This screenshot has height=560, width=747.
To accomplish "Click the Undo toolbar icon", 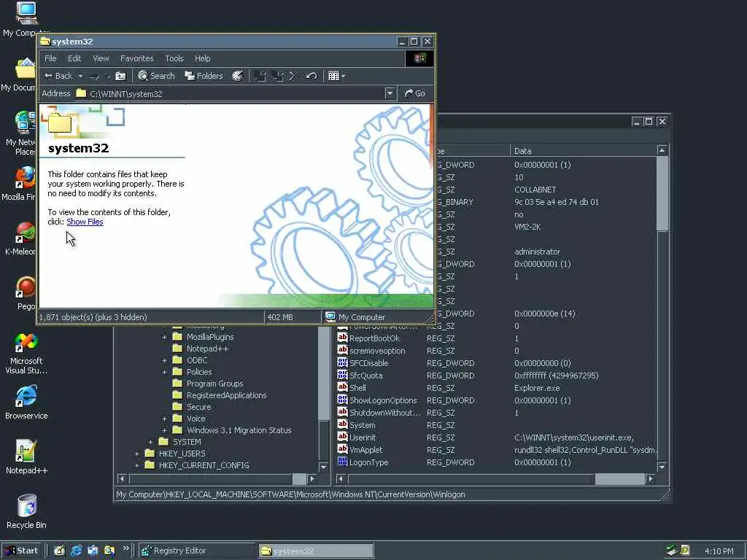I will [311, 76].
